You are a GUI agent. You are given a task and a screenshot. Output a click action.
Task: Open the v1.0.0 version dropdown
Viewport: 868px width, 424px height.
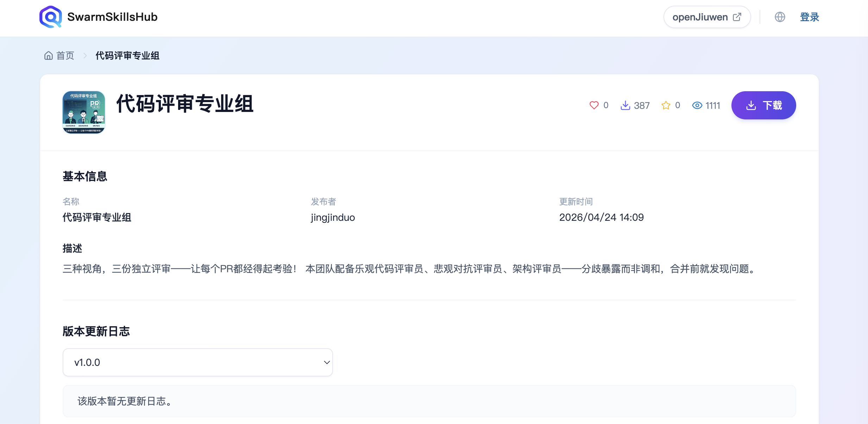click(x=198, y=362)
